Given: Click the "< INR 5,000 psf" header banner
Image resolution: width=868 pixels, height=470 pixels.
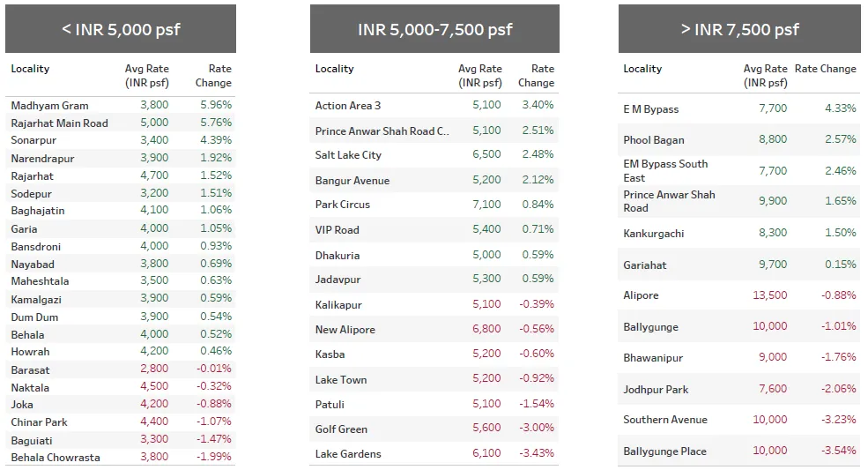Looking at the screenshot, I should pyautogui.click(x=121, y=29).
